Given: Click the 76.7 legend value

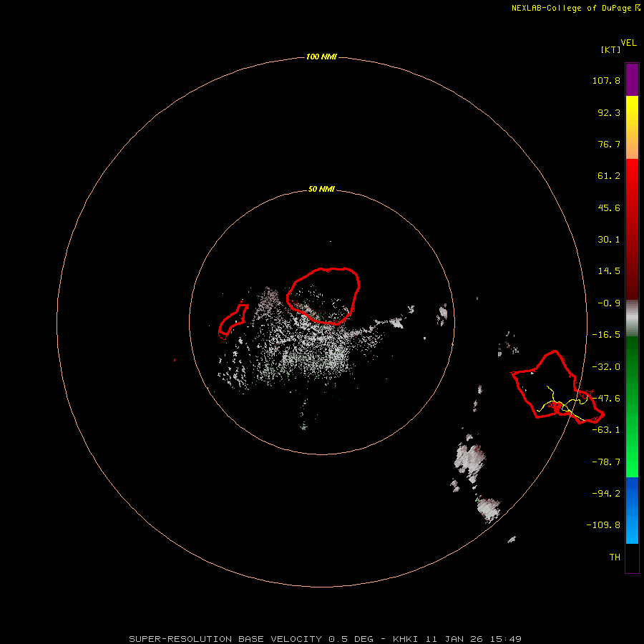Looking at the screenshot, I should click(609, 144).
